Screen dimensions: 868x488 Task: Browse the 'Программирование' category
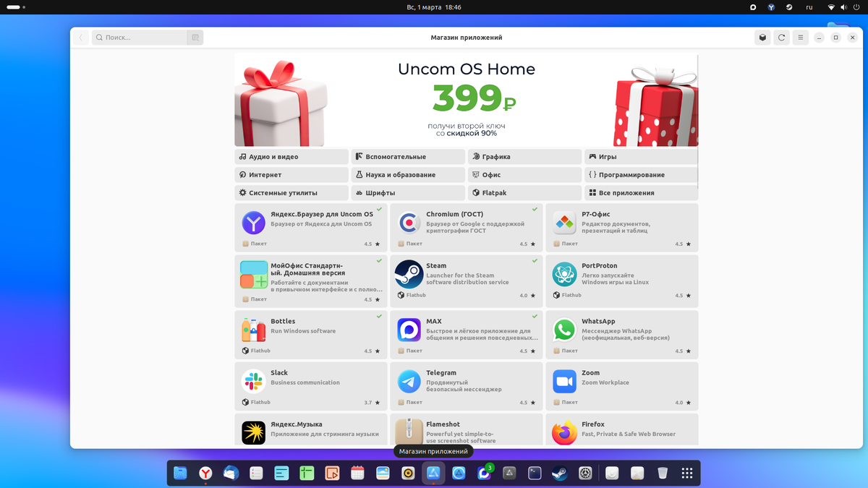[641, 175]
